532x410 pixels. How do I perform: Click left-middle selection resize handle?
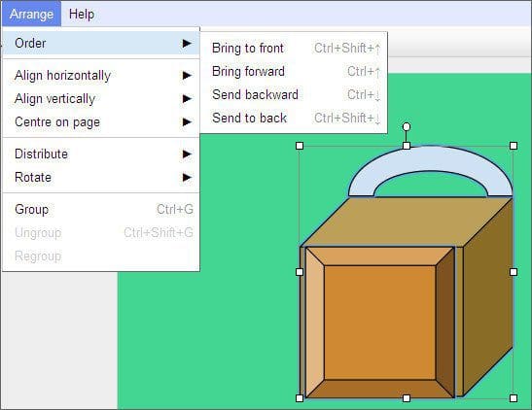(300, 272)
